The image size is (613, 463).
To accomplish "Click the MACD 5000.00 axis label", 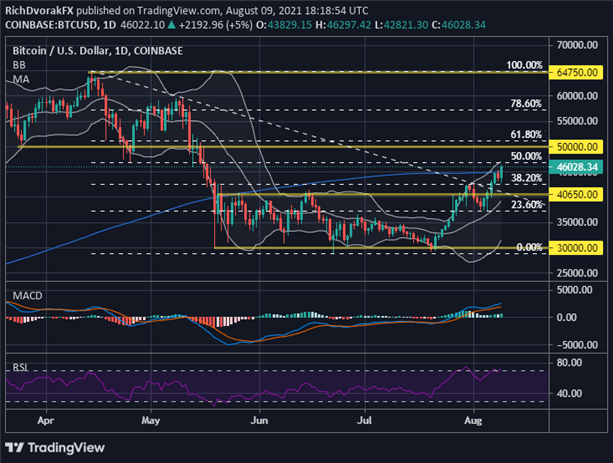I will click(575, 290).
